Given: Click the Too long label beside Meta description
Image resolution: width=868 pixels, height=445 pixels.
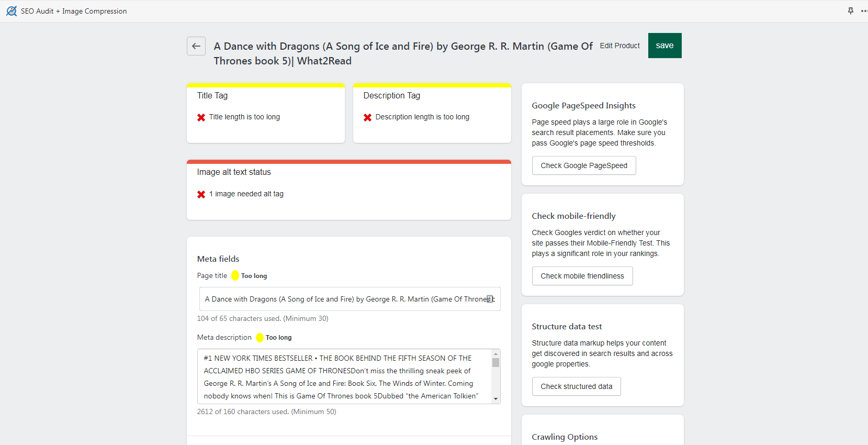Looking at the screenshot, I should [x=278, y=338].
